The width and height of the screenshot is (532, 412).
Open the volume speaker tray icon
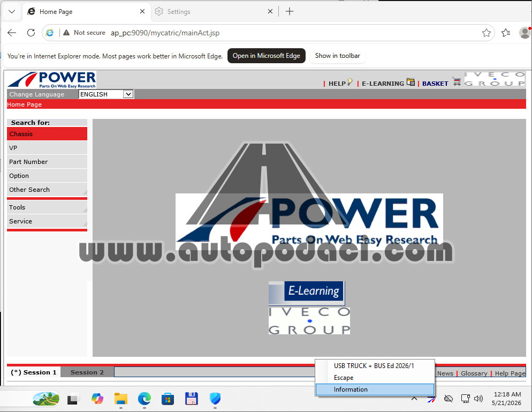[x=478, y=399]
